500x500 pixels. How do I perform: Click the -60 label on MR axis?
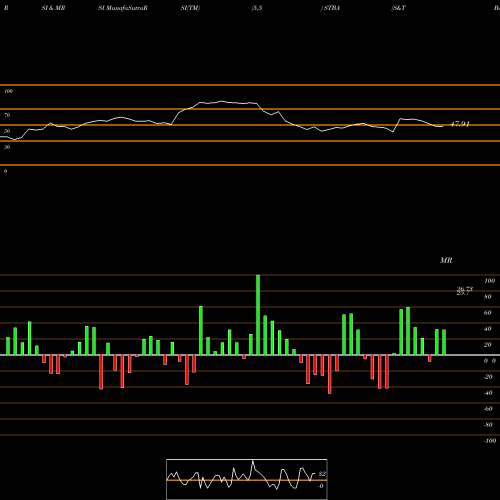[488, 409]
